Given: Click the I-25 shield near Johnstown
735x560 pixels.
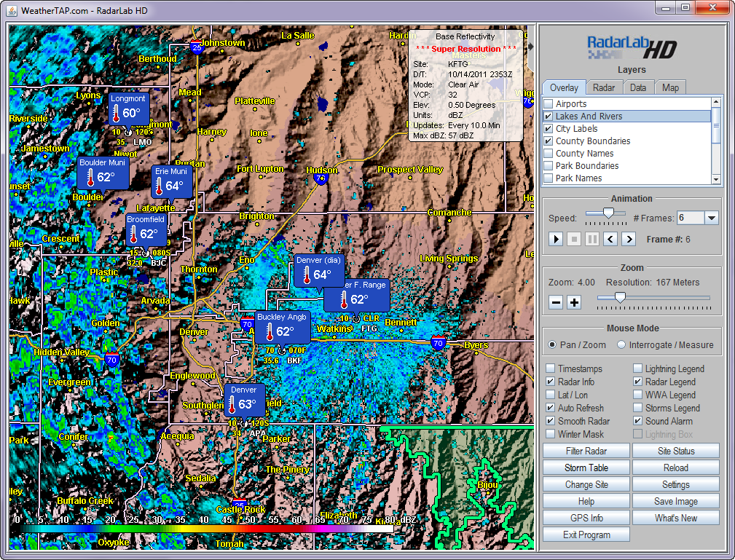Looking at the screenshot, I should [x=197, y=47].
